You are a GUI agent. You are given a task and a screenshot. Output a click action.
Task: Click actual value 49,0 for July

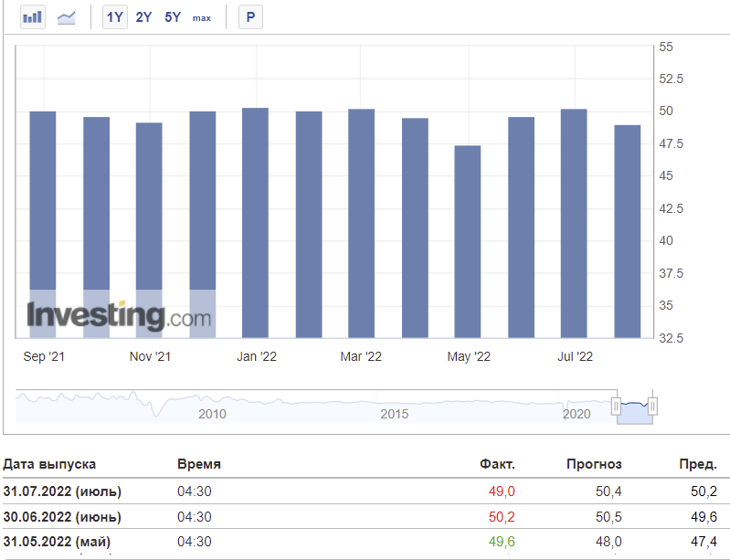coord(502,491)
